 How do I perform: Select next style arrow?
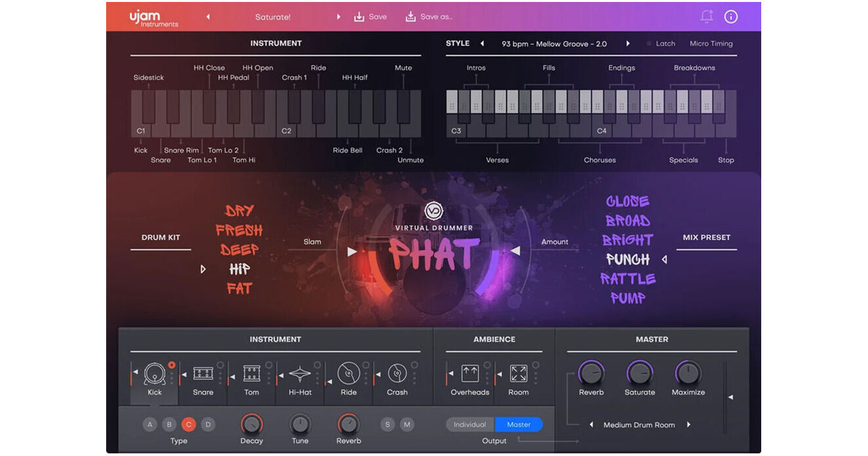[x=628, y=44]
